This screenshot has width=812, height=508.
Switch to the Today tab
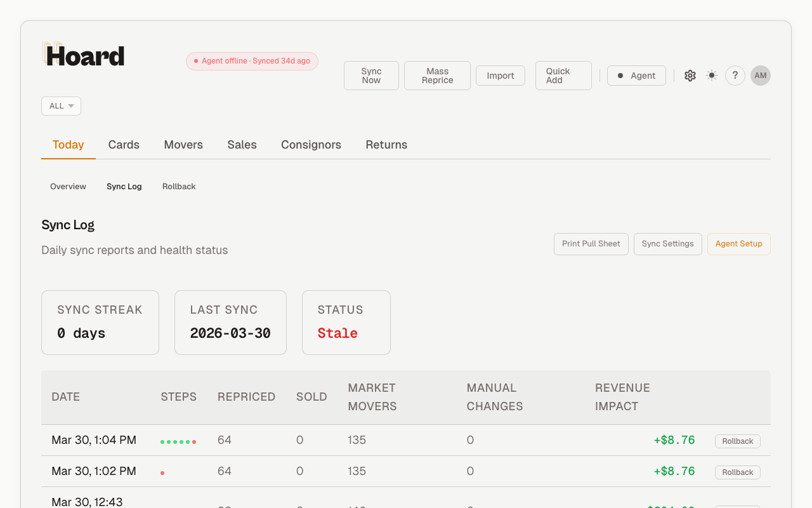click(x=69, y=145)
